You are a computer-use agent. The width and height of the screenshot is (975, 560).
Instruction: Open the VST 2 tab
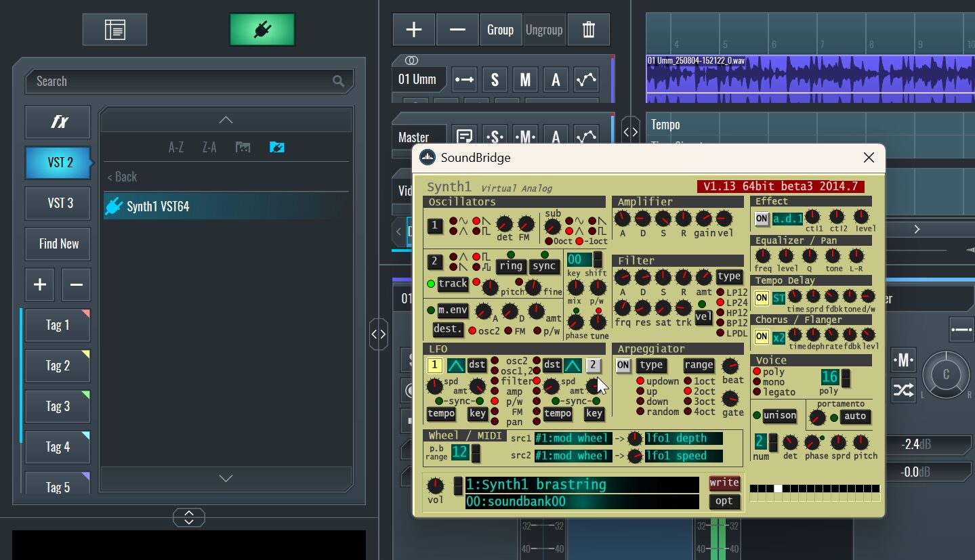[58, 163]
